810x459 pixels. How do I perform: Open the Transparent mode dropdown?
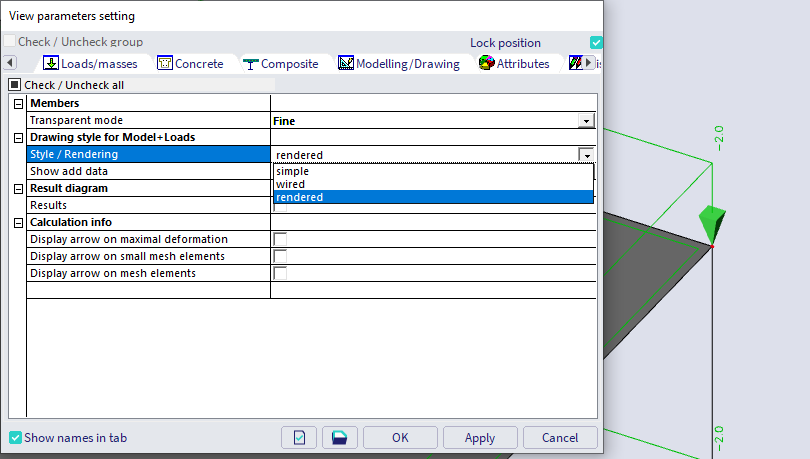(586, 121)
